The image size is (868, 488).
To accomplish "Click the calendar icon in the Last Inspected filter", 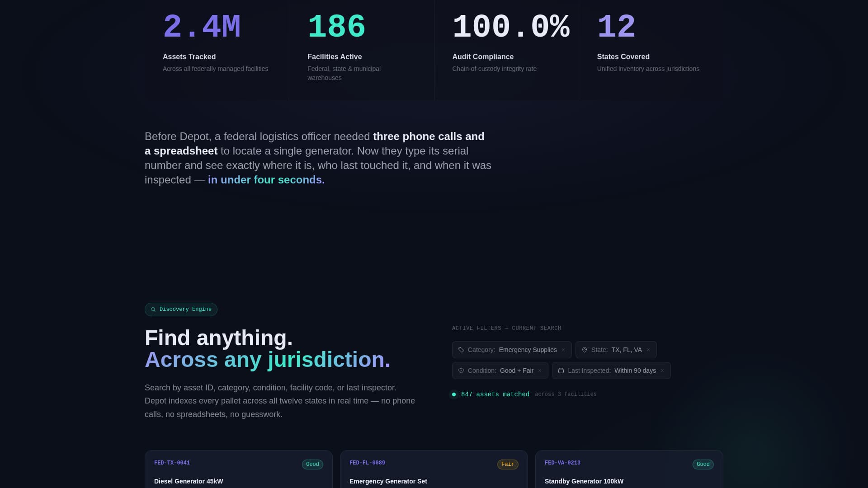I will 561,371.
